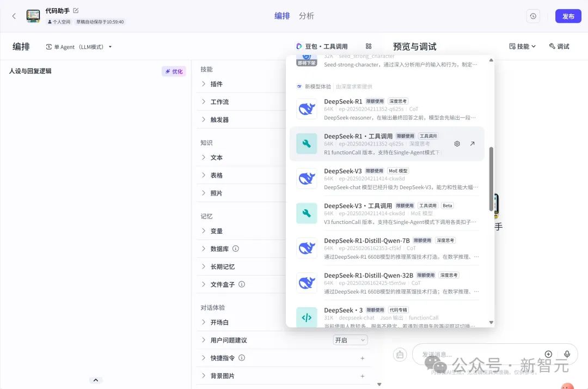
Task: Click the code brackets icon of DeepSeek·3
Action: pos(307,317)
